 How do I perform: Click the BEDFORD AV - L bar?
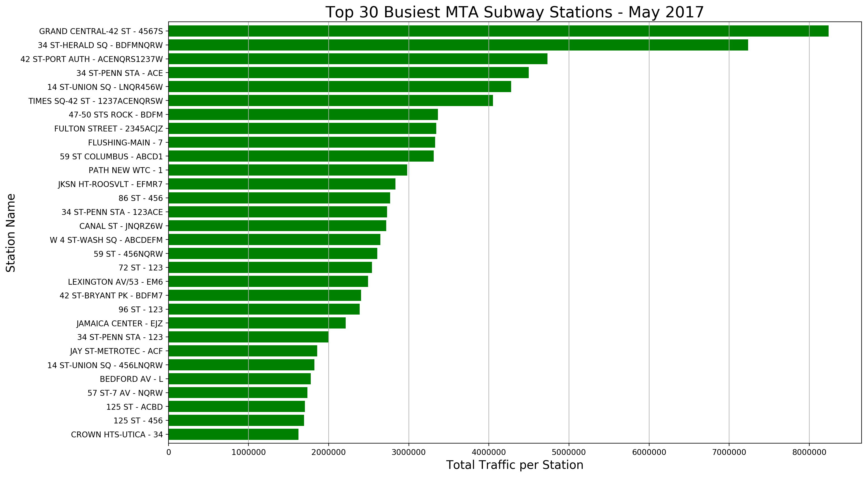[x=236, y=379]
